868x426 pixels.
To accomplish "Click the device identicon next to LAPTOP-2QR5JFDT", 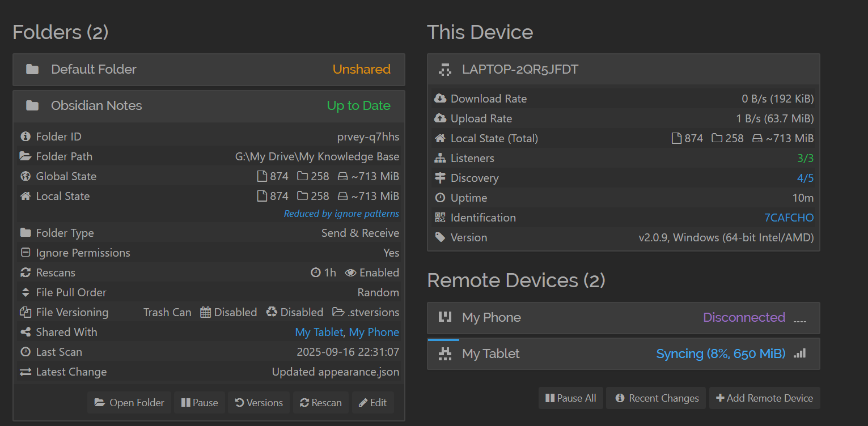I will coord(445,70).
